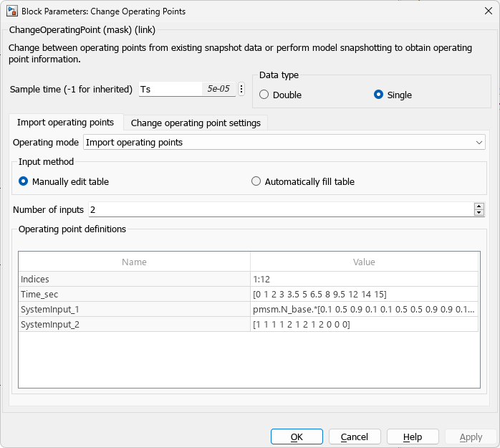This screenshot has height=448, width=500.
Task: Select the SystemInput_1 value cell
Action: [x=364, y=309]
